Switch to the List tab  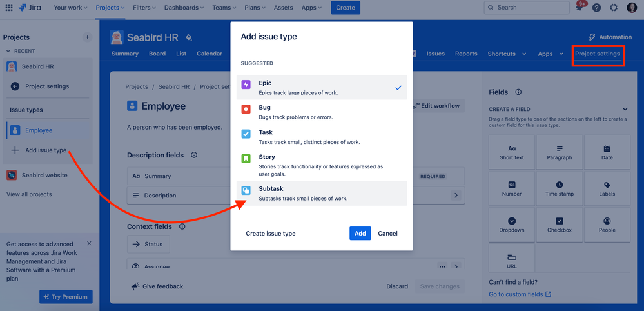181,54
